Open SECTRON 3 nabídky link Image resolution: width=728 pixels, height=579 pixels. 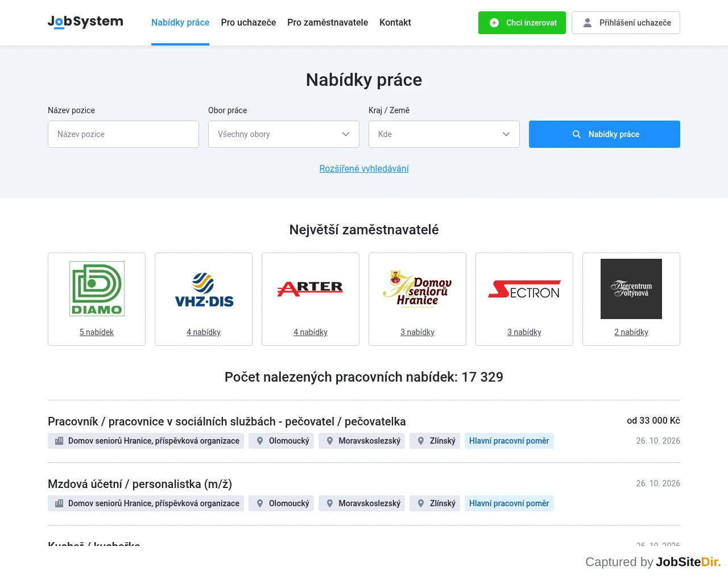click(524, 332)
